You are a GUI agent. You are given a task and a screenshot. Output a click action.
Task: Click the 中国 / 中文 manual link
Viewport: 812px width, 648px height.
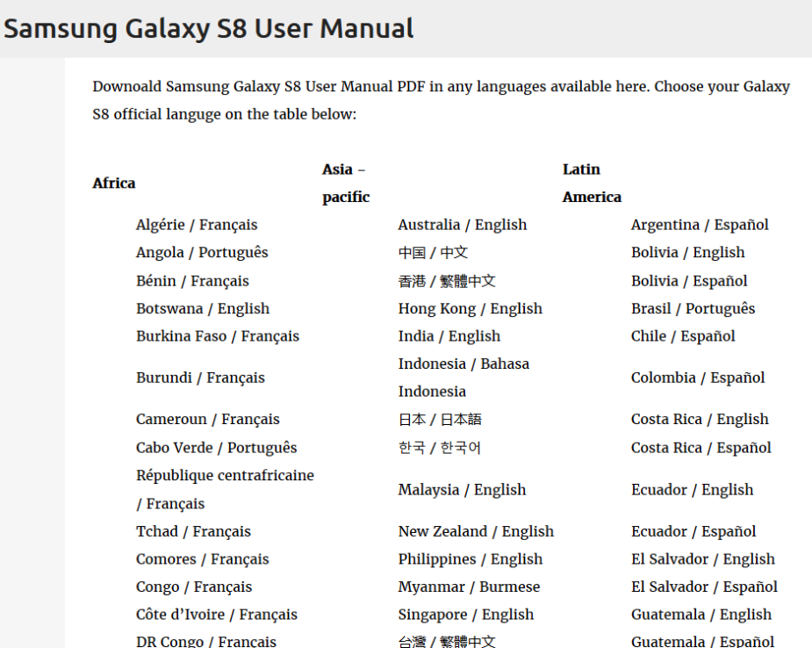(434, 252)
